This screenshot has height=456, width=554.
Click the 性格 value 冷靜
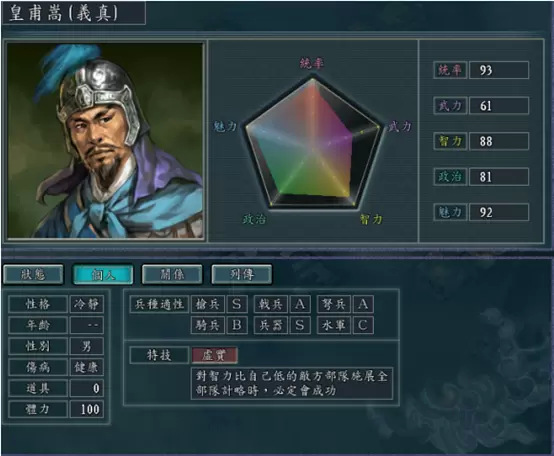point(87,304)
